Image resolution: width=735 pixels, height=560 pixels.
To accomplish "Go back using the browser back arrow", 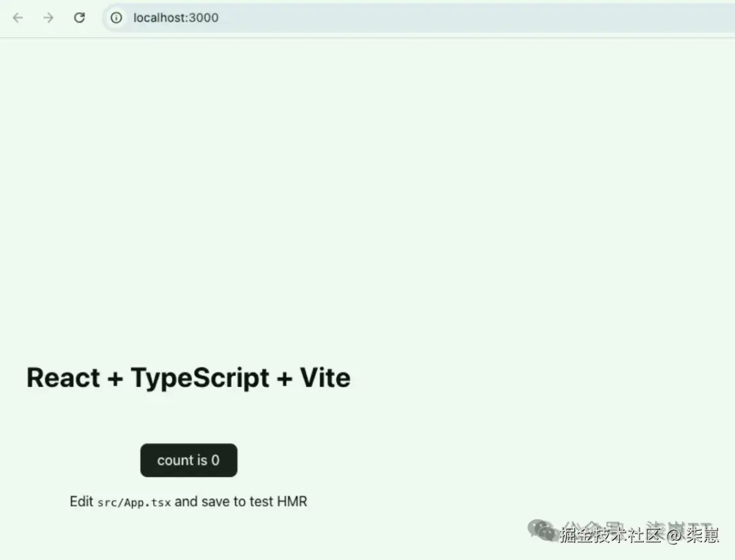I will click(18, 18).
